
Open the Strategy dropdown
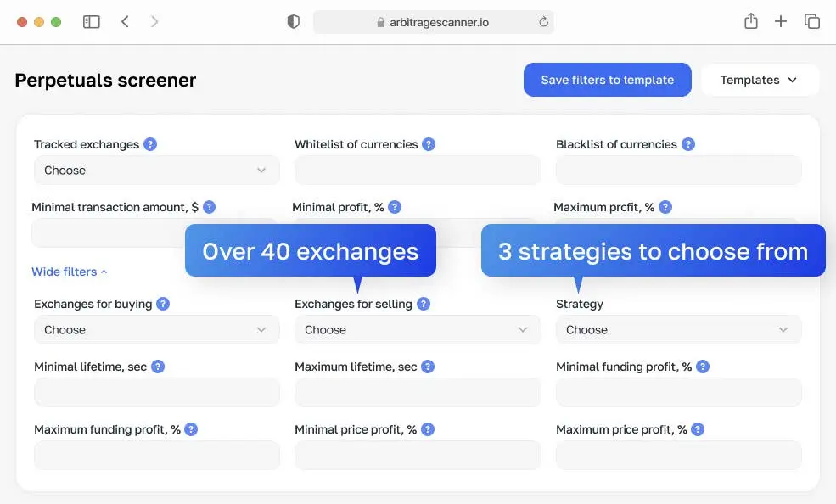(x=678, y=330)
